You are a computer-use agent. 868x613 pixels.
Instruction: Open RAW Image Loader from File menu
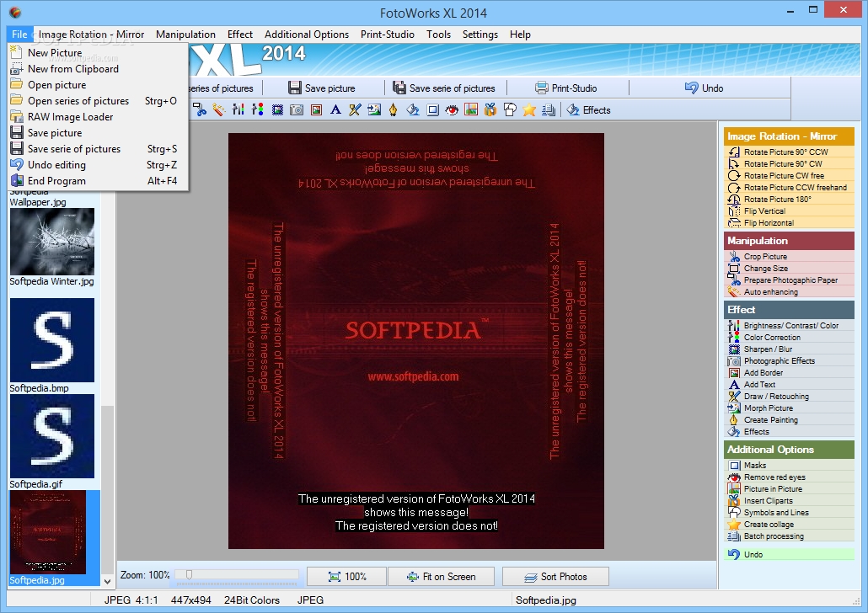pos(99,117)
